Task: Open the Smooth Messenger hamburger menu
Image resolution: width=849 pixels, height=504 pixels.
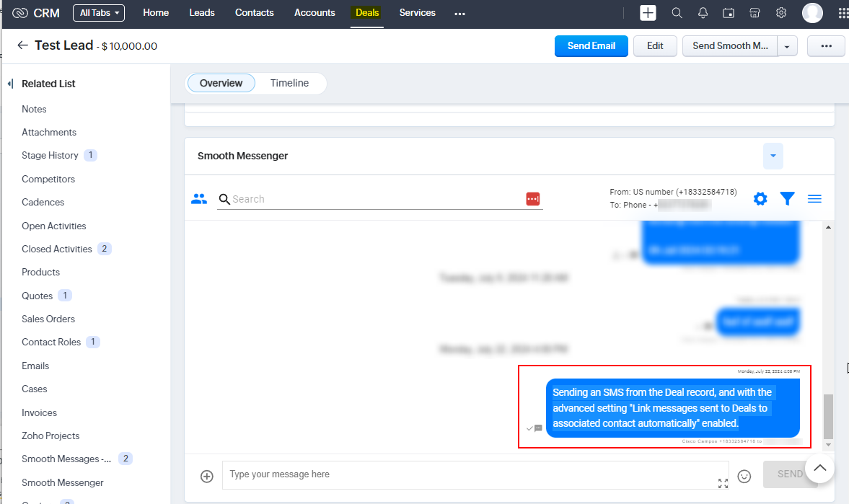Action: [814, 199]
